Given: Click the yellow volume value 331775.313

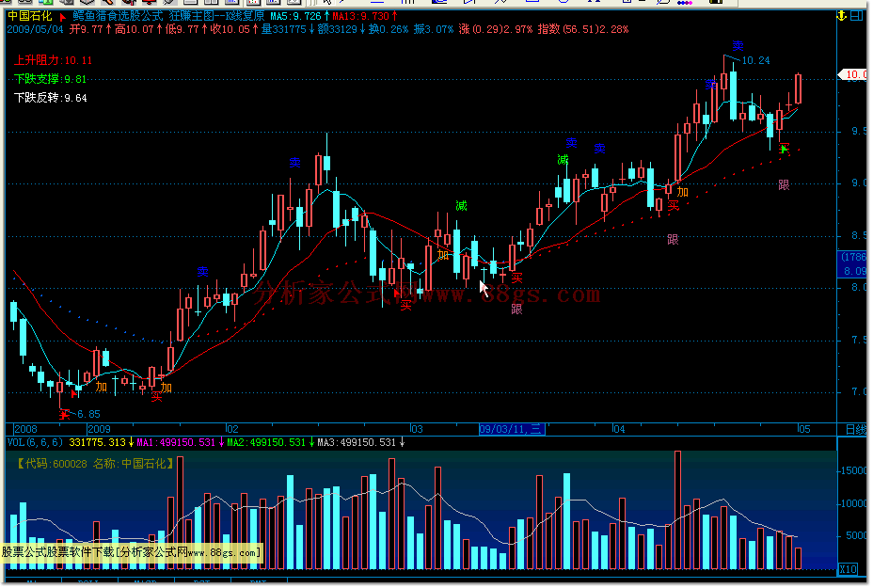Looking at the screenshot, I should click(x=98, y=443).
